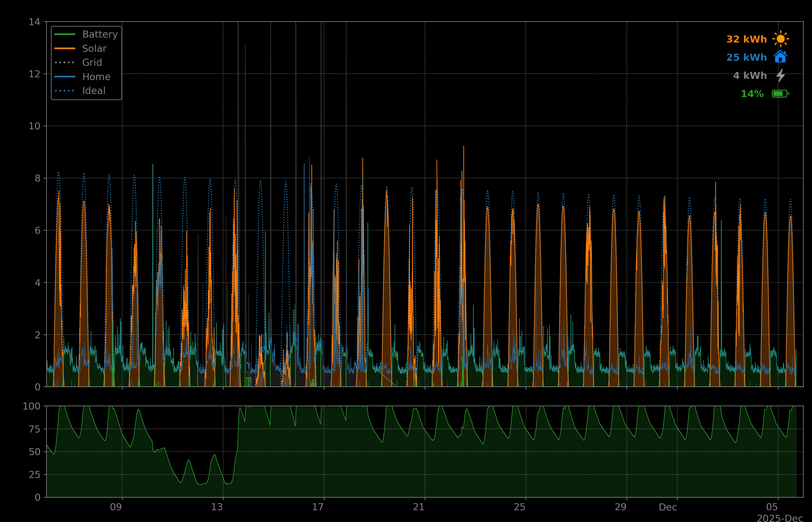The height and width of the screenshot is (522, 812).
Task: Click the 17 date tick label
Action: tap(318, 507)
